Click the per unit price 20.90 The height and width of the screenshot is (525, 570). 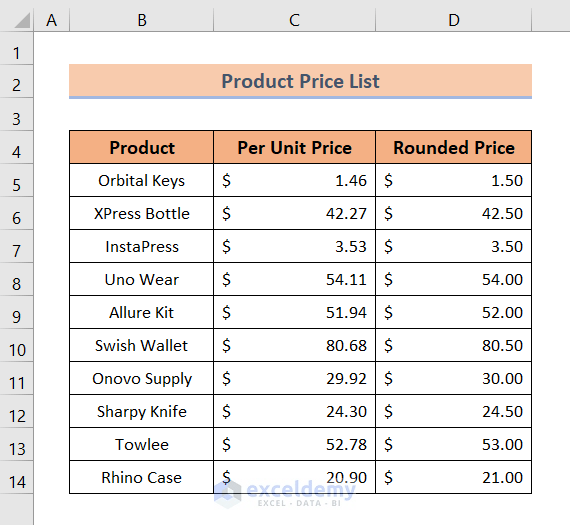point(294,477)
